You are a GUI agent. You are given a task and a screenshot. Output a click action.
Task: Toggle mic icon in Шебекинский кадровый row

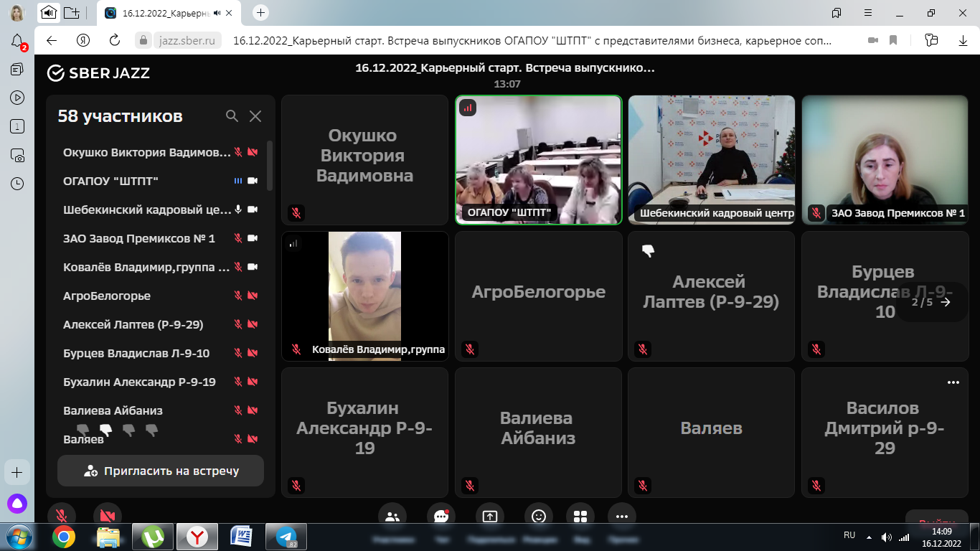[x=238, y=209]
